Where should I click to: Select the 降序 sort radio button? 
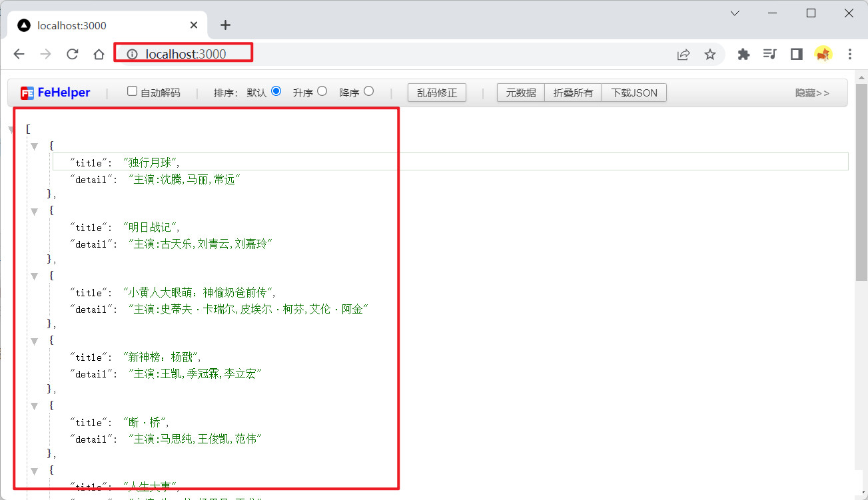coord(369,91)
